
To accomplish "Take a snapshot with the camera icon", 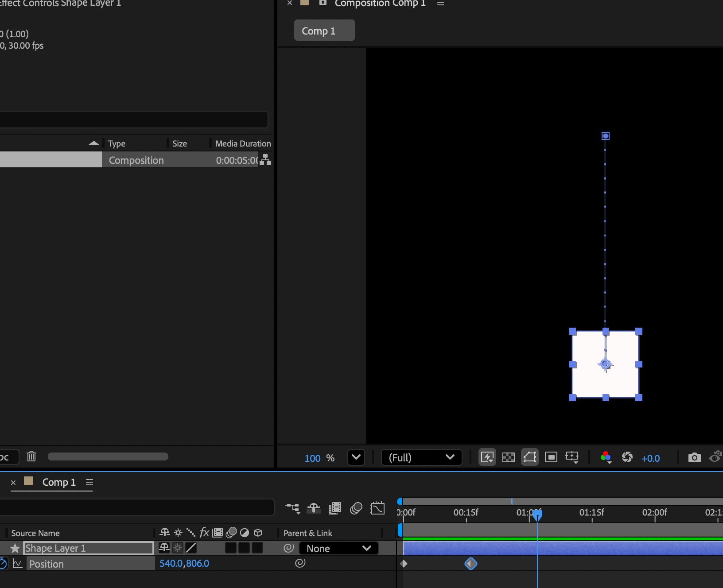I will tap(694, 457).
